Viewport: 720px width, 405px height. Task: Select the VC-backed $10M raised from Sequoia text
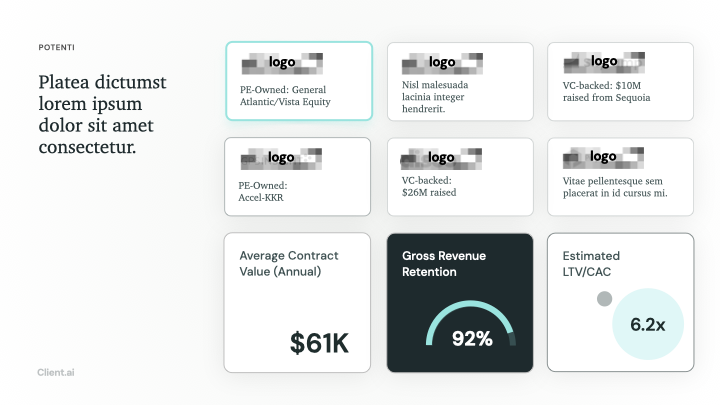[x=606, y=91]
